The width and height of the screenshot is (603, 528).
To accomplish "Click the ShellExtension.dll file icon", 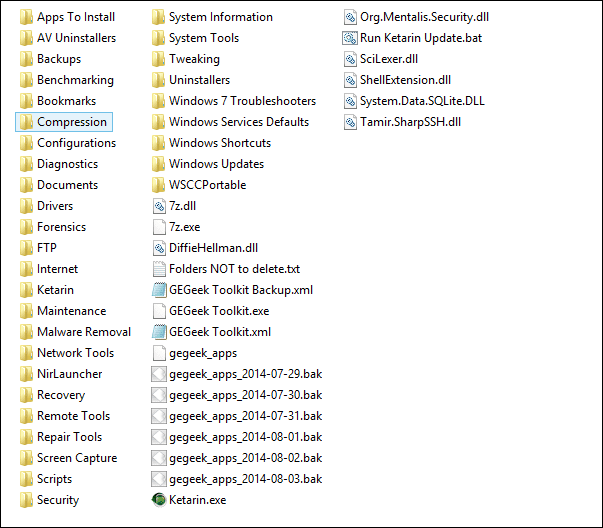I will tap(350, 80).
